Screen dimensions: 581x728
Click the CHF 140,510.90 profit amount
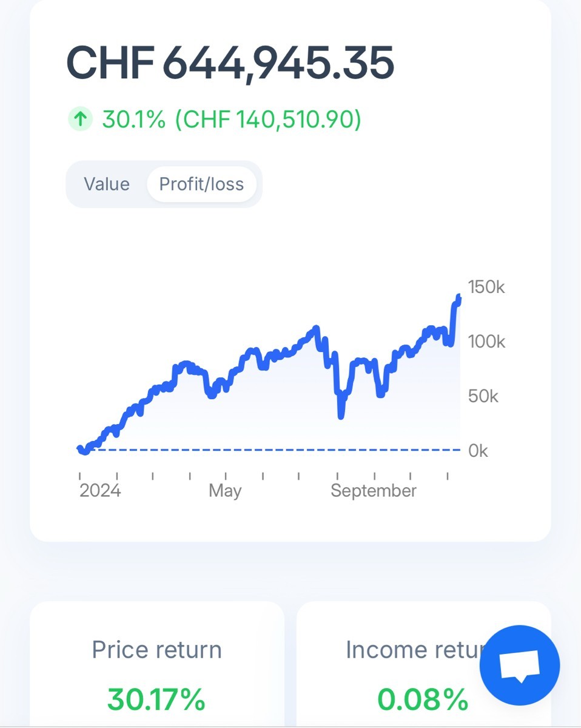pyautogui.click(x=268, y=120)
